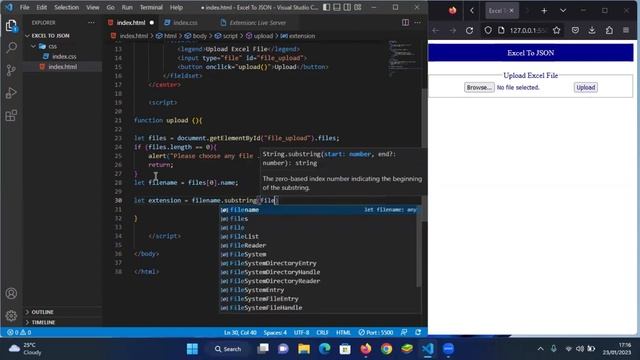Image resolution: width=640 pixels, height=360 pixels.
Task: Click Spaces: 4 indentation setting
Action: pos(275,332)
